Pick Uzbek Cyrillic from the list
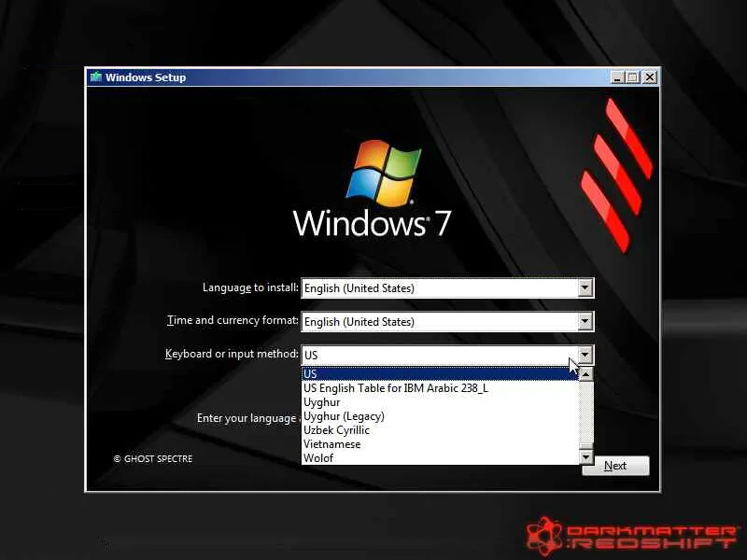 440,430
